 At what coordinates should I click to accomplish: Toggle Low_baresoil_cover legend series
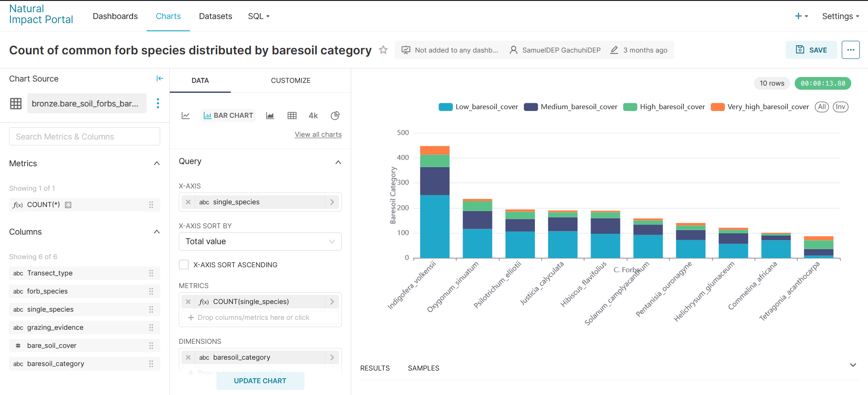tap(478, 107)
